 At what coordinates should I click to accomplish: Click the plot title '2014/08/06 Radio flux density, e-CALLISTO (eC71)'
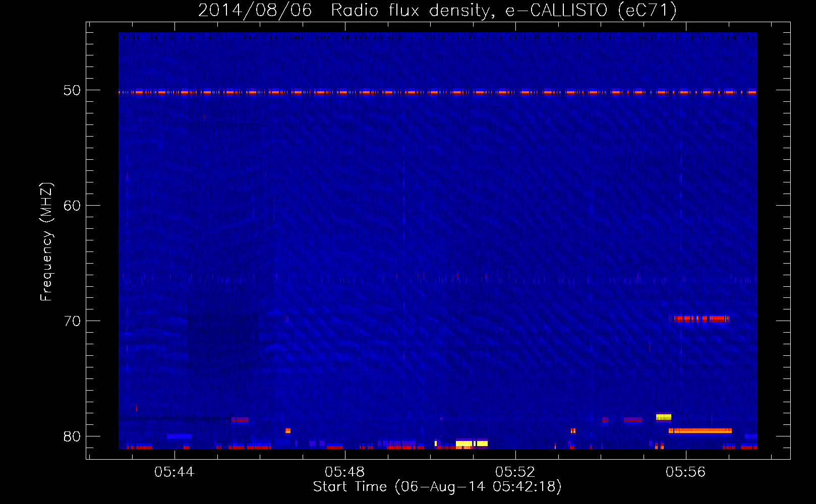click(x=437, y=10)
